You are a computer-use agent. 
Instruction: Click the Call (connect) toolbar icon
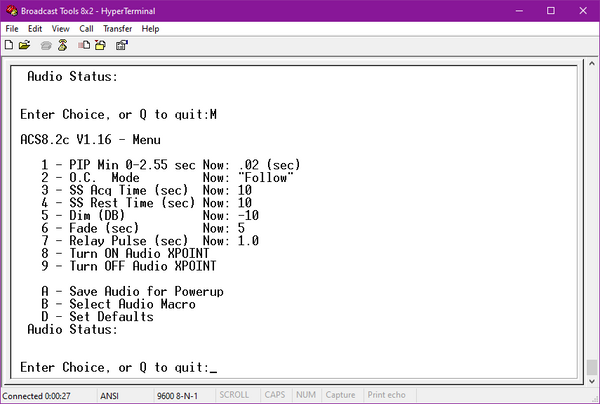(x=46, y=46)
